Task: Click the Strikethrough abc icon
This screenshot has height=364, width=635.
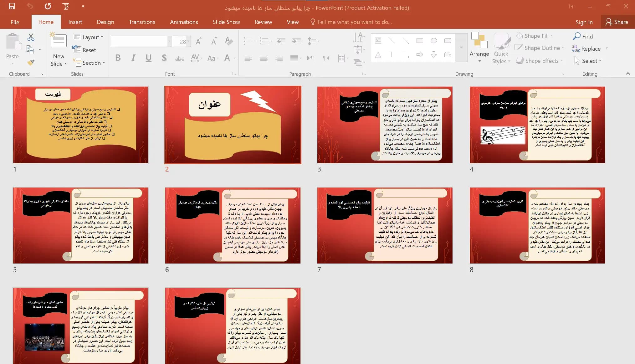Action: (x=179, y=58)
